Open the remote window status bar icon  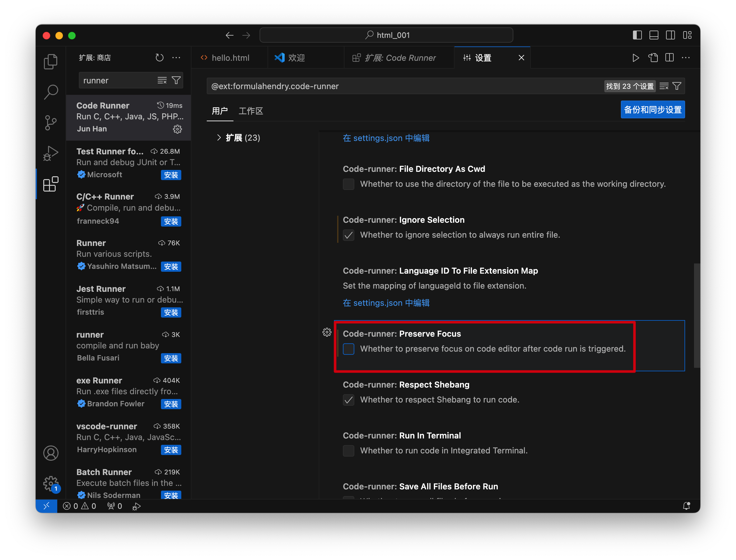pos(46,506)
